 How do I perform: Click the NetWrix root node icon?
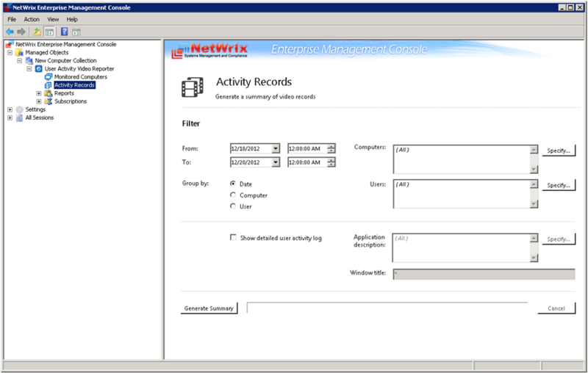pos(10,44)
